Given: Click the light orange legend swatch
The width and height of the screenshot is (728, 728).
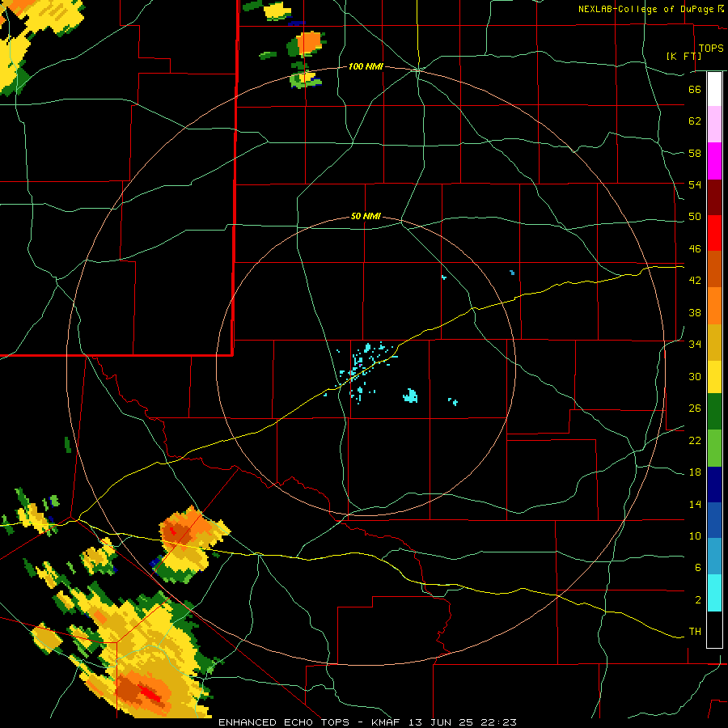Looking at the screenshot, I should 714,306.
